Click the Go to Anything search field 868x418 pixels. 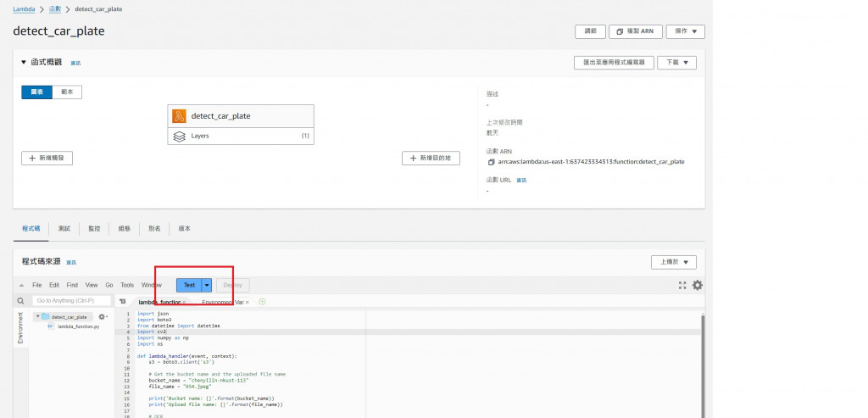coord(71,301)
